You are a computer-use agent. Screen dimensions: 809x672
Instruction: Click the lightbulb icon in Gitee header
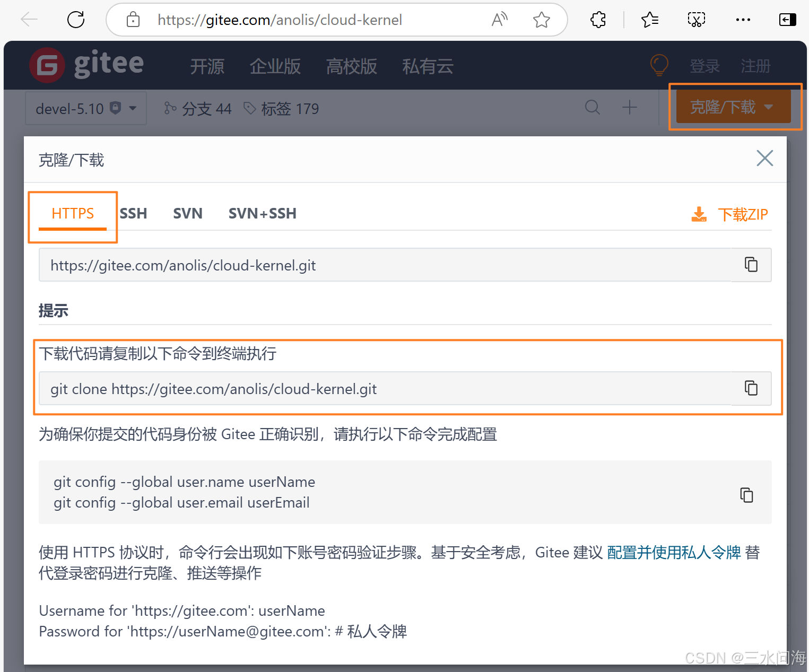[659, 65]
